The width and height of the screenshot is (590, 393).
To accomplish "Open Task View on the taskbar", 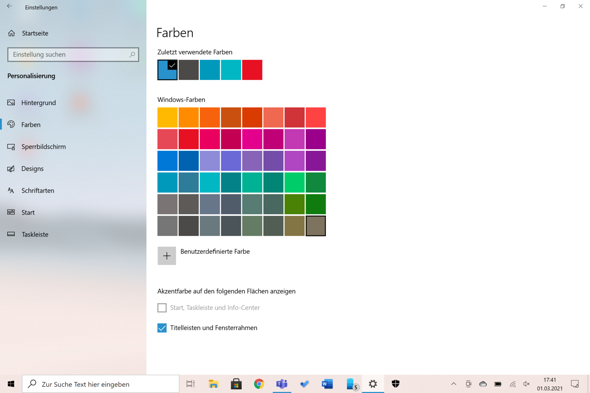I will (x=191, y=384).
